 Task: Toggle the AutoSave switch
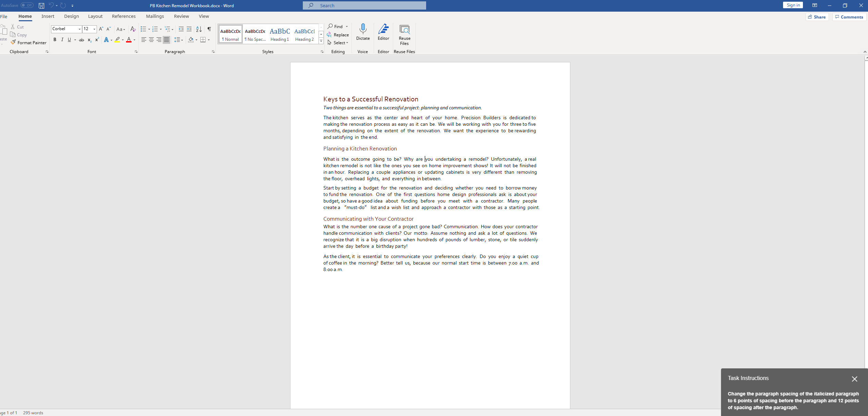27,5
